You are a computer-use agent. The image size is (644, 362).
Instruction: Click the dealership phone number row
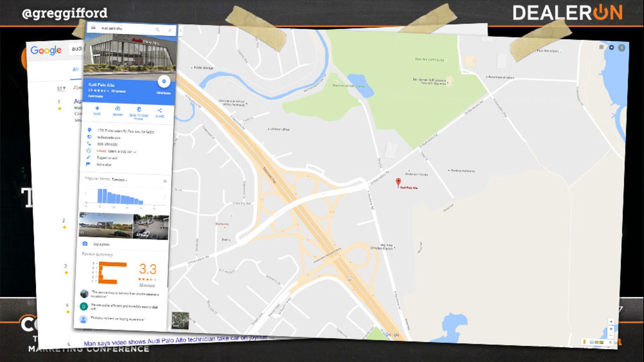pyautogui.click(x=107, y=144)
